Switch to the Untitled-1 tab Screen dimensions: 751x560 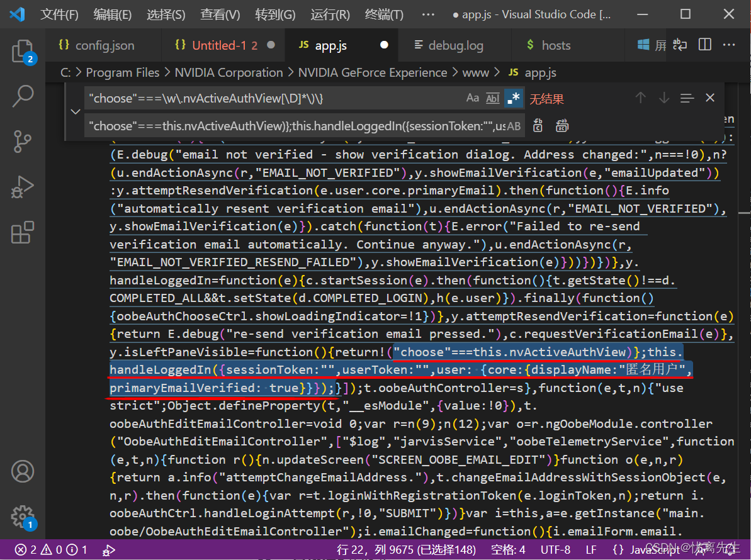click(x=223, y=45)
